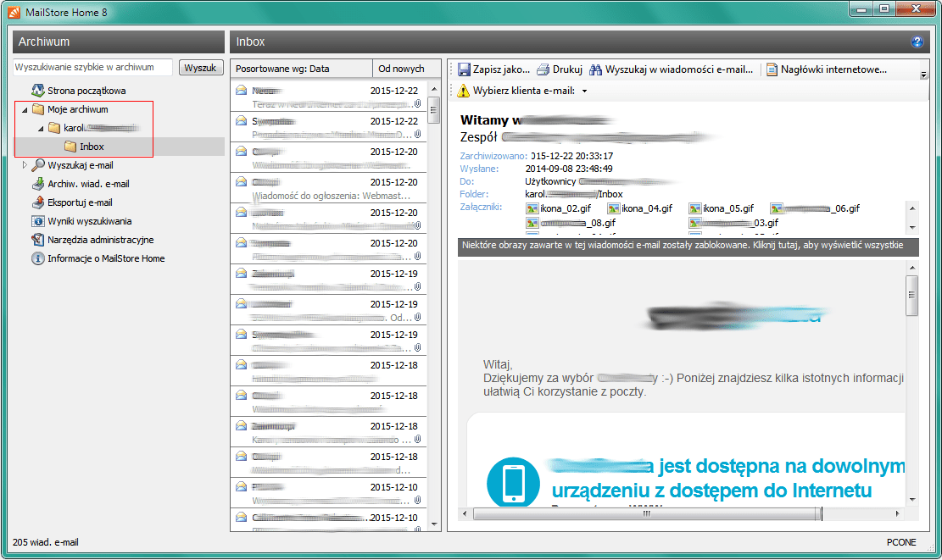Click Drukuj printer toolbar button
The height and width of the screenshot is (560, 942).
[x=560, y=69]
